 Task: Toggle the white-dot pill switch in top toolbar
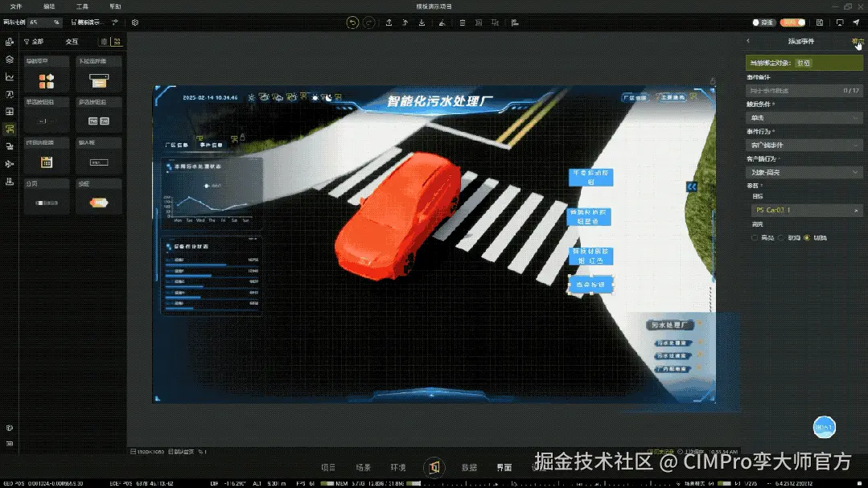click(763, 23)
